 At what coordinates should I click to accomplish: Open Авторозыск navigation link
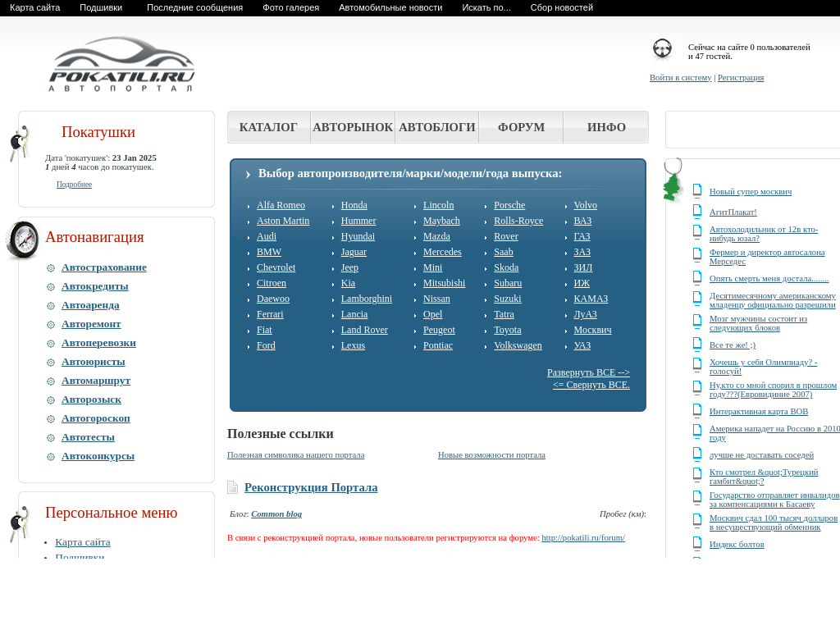point(91,399)
